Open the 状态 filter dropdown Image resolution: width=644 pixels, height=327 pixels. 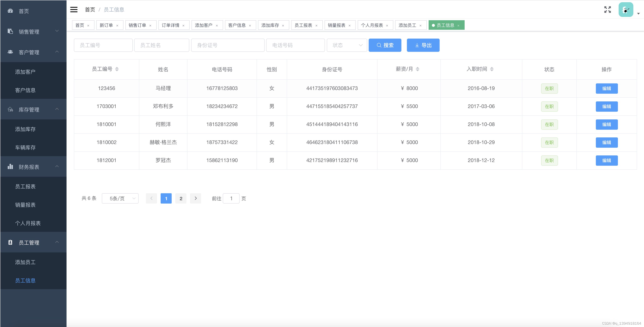pos(347,45)
